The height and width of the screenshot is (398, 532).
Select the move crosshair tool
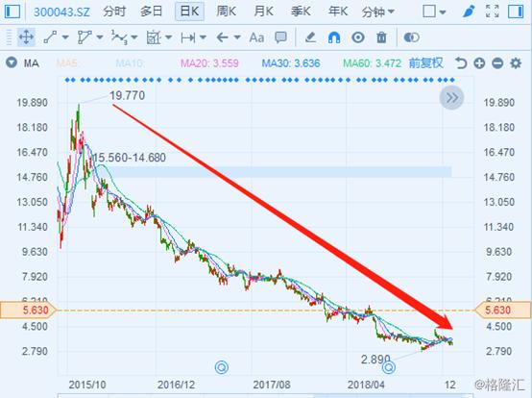[26, 37]
